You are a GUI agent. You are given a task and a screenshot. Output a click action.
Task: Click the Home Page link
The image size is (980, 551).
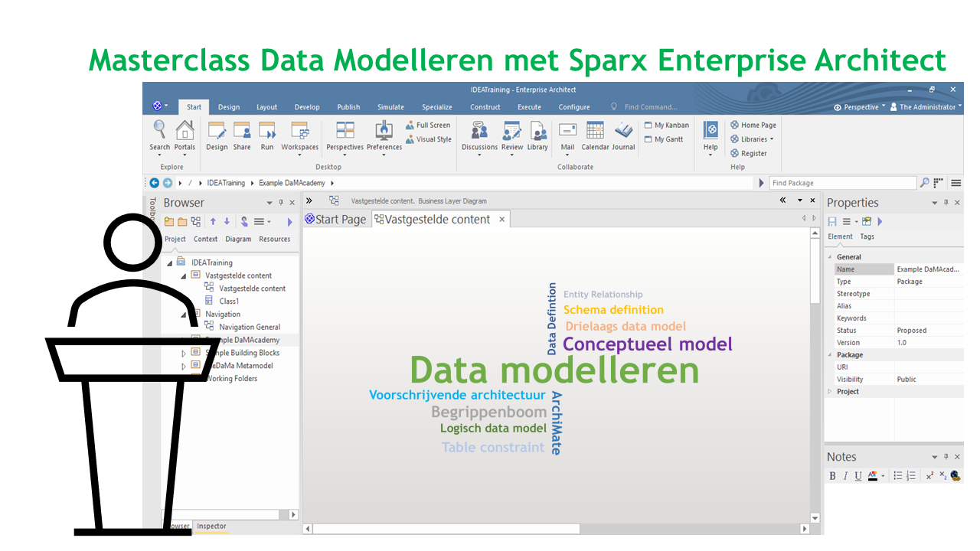point(753,126)
